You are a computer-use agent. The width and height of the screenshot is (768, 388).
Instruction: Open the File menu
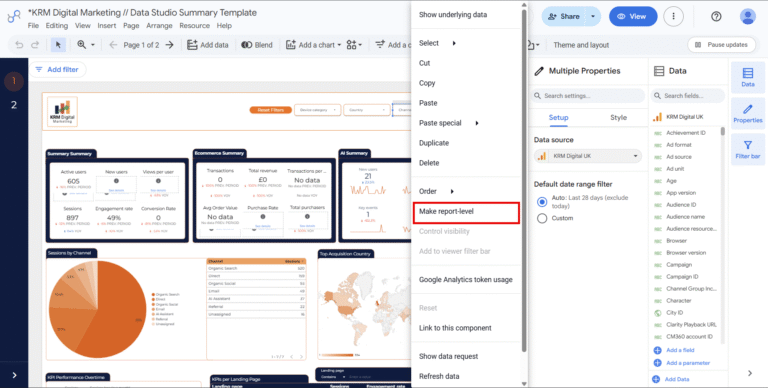coord(33,25)
